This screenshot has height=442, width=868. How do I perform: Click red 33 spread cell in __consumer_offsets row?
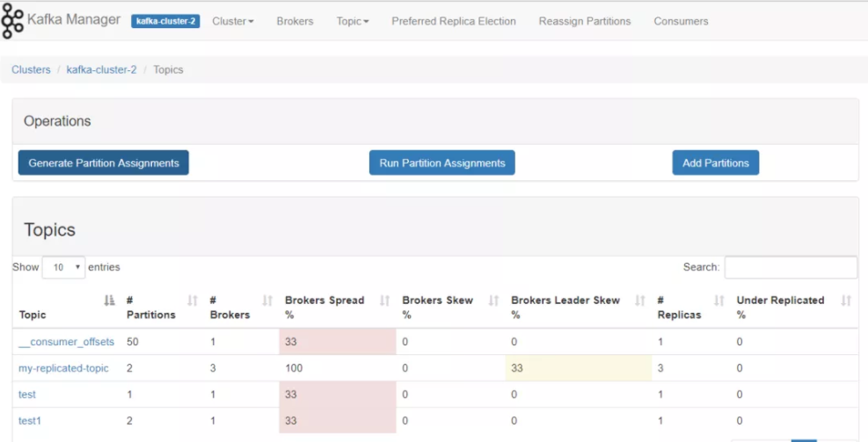tap(338, 342)
